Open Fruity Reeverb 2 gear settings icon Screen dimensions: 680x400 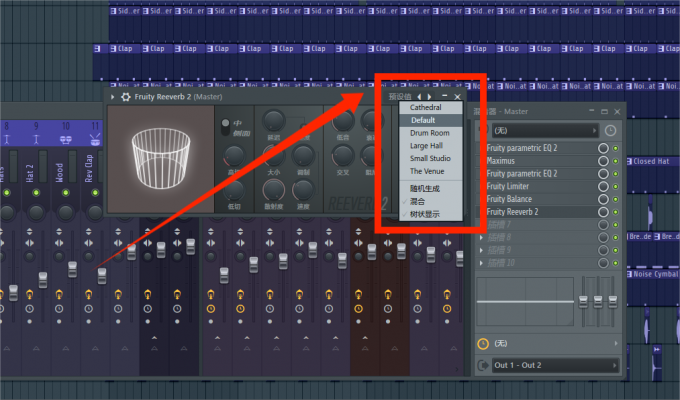click(x=125, y=97)
